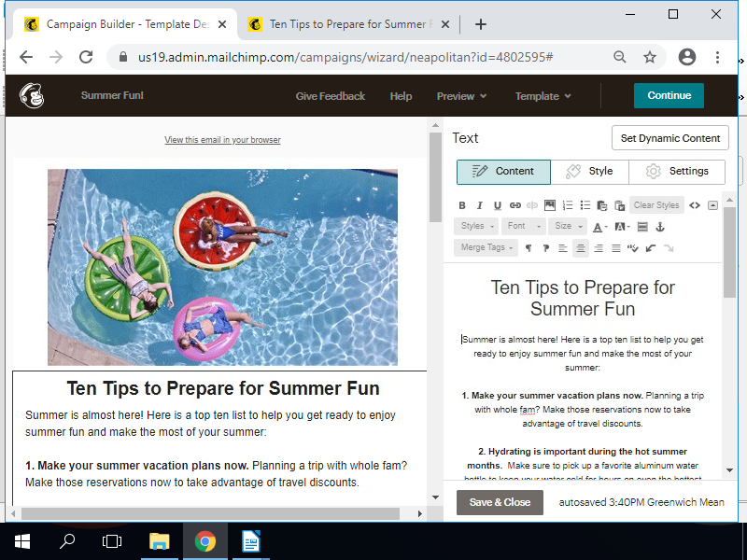747x560 pixels.
Task: Switch to the Content tab
Action: tap(503, 172)
